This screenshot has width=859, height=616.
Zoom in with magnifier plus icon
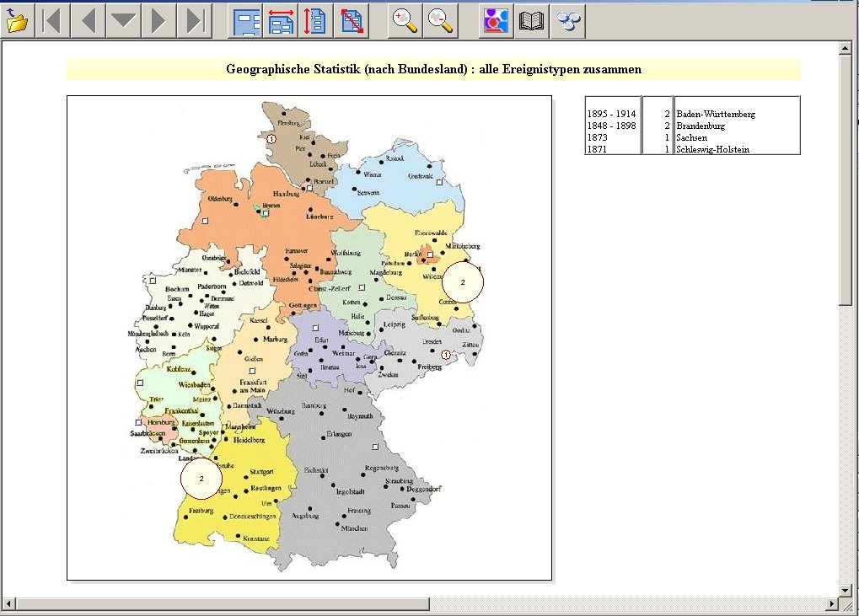coord(405,21)
